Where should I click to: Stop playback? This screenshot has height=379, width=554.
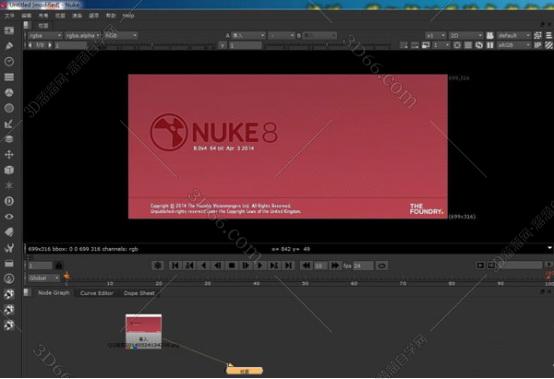232,265
